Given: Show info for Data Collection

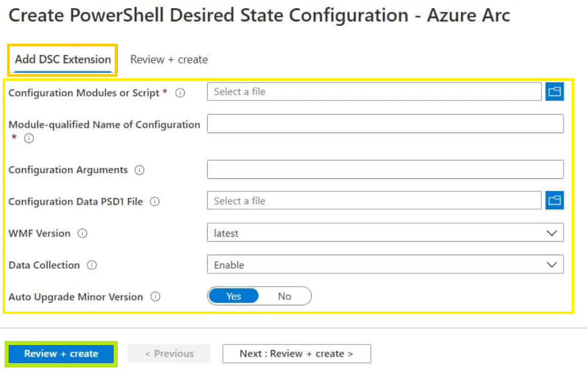Looking at the screenshot, I should [x=92, y=265].
